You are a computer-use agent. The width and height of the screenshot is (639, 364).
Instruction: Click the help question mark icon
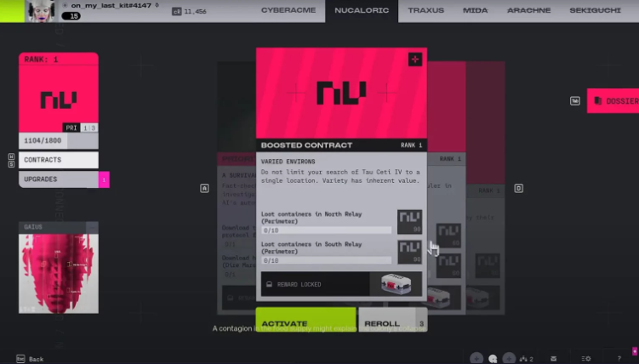pyautogui.click(x=619, y=358)
